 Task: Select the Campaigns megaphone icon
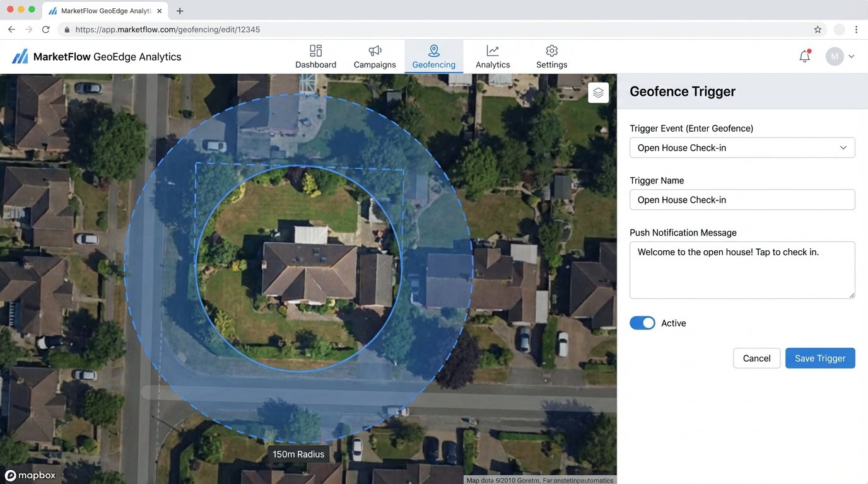(374, 50)
